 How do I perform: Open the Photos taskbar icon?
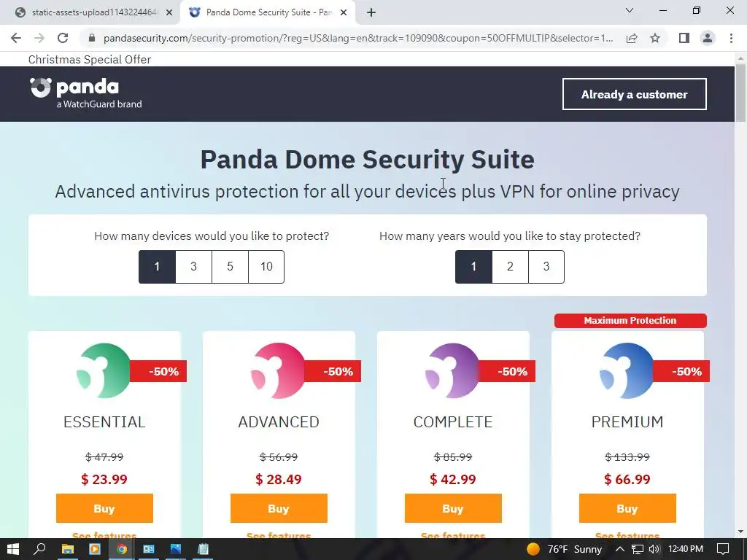pos(176,549)
